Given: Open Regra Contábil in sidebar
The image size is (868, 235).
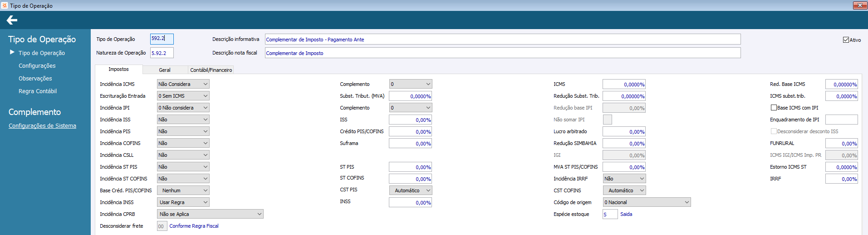Looking at the screenshot, I should pyautogui.click(x=38, y=91).
